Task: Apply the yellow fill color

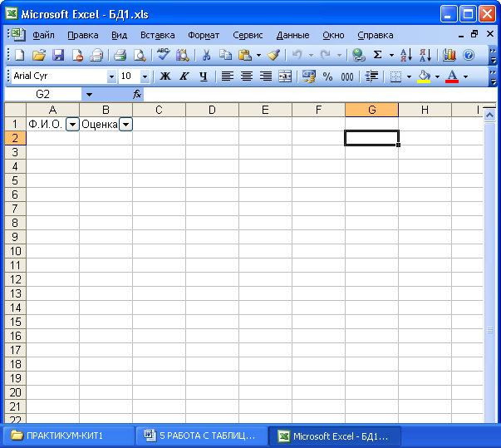Action: pos(424,76)
